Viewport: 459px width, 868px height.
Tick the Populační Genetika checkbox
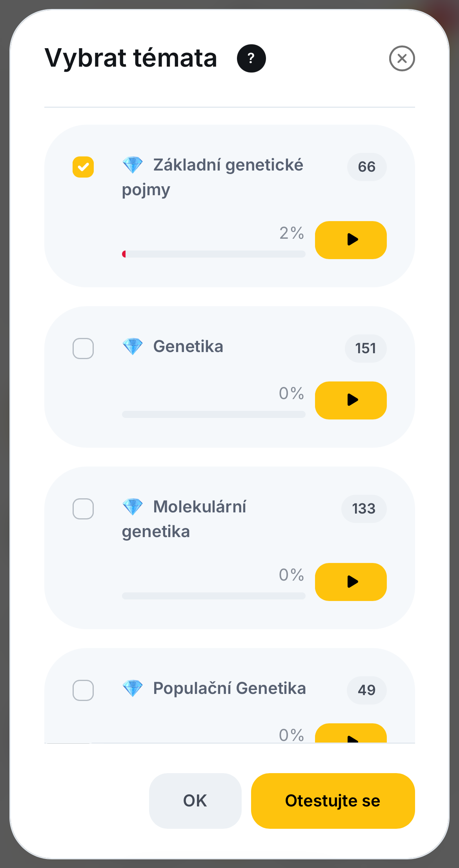(x=83, y=690)
